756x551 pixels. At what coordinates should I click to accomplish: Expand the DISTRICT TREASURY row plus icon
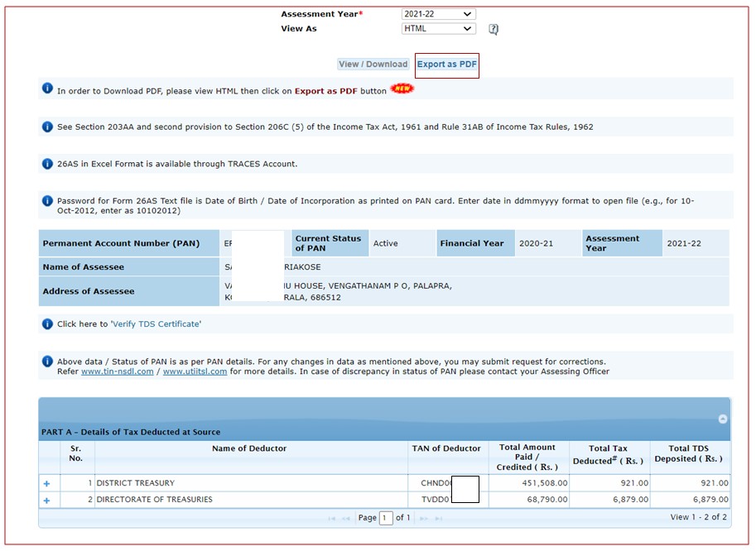tap(46, 483)
